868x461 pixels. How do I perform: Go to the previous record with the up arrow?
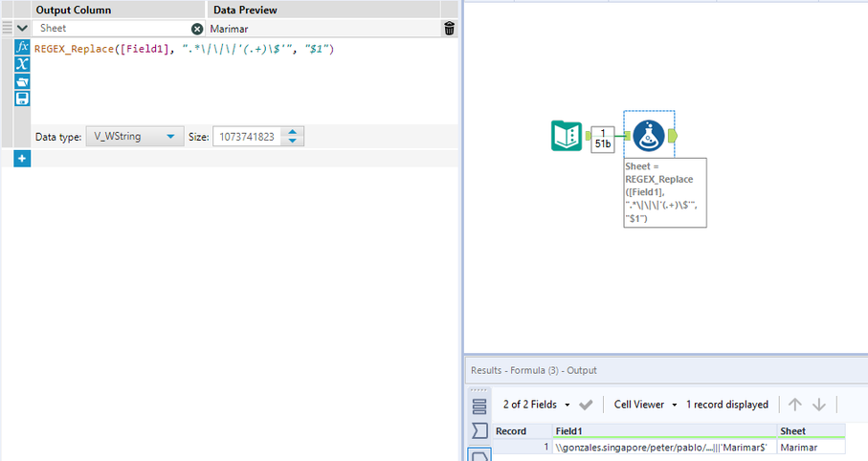pyautogui.click(x=795, y=405)
